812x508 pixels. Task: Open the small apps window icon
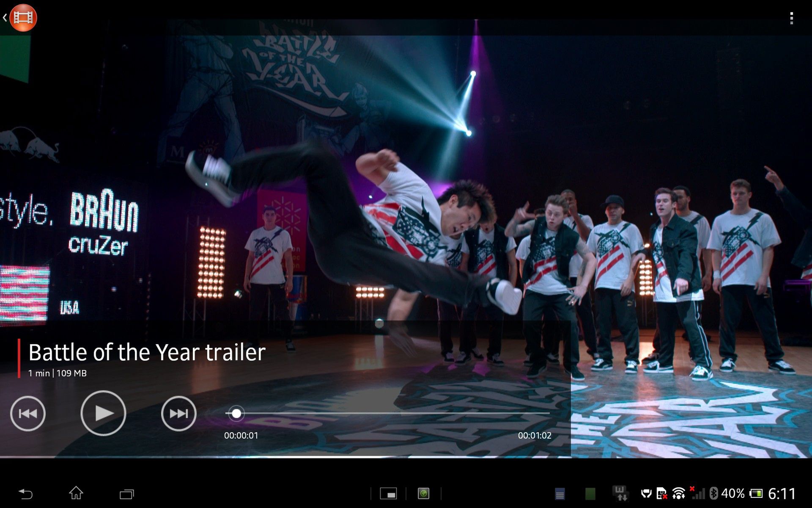[388, 494]
